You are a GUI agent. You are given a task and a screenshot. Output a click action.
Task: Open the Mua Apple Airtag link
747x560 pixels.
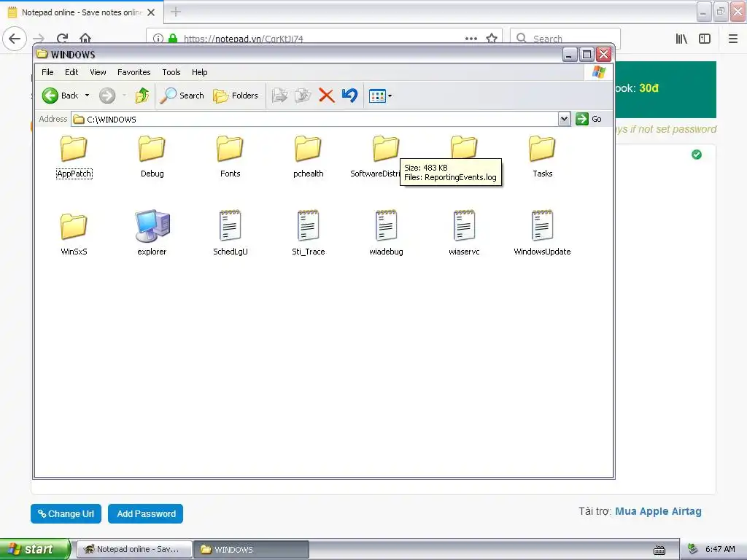(x=658, y=511)
